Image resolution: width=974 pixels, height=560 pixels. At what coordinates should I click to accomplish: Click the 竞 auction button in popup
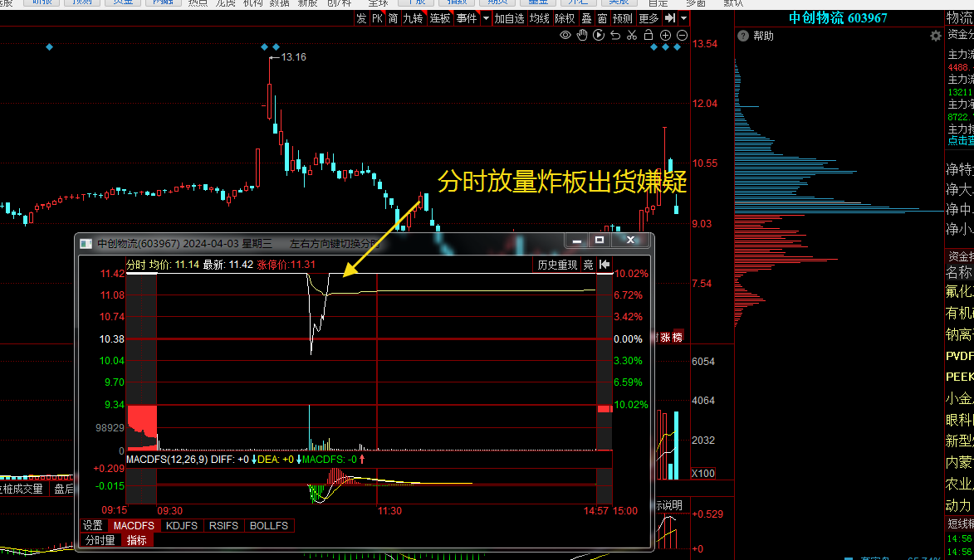[x=588, y=265]
